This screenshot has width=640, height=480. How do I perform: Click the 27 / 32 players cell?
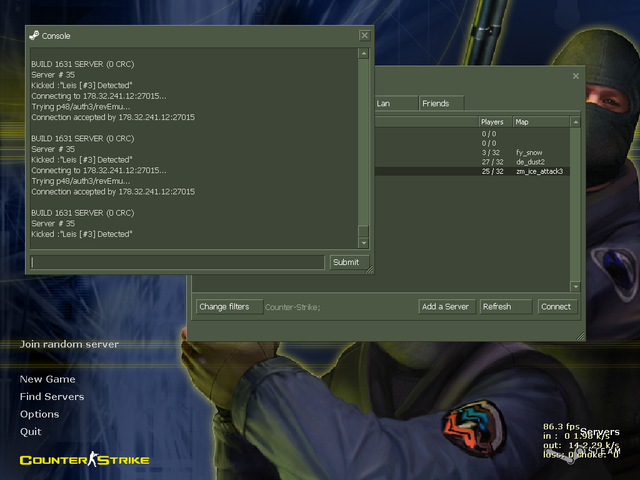tap(492, 162)
